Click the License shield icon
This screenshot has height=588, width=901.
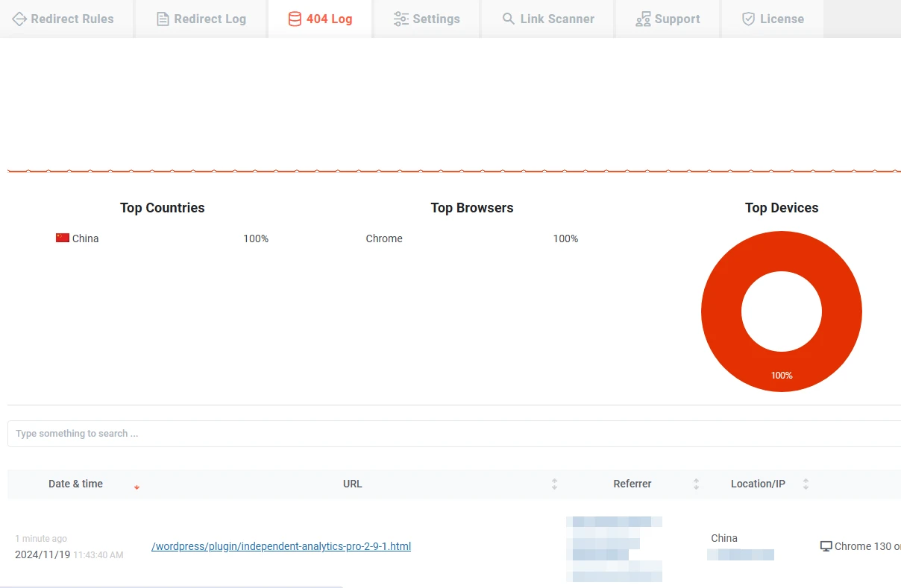(747, 19)
